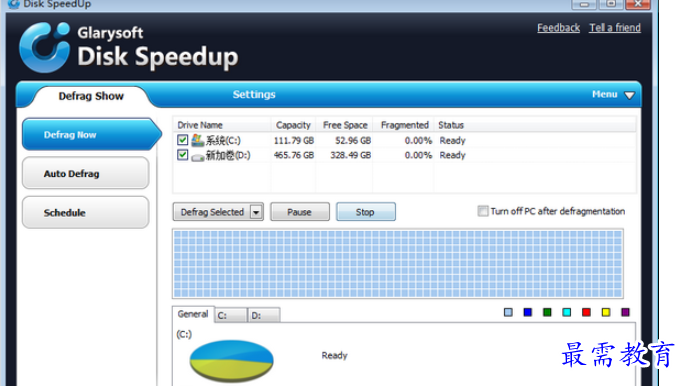Click the C: disk usage pie chart
This screenshot has height=386, width=683.
(x=231, y=361)
